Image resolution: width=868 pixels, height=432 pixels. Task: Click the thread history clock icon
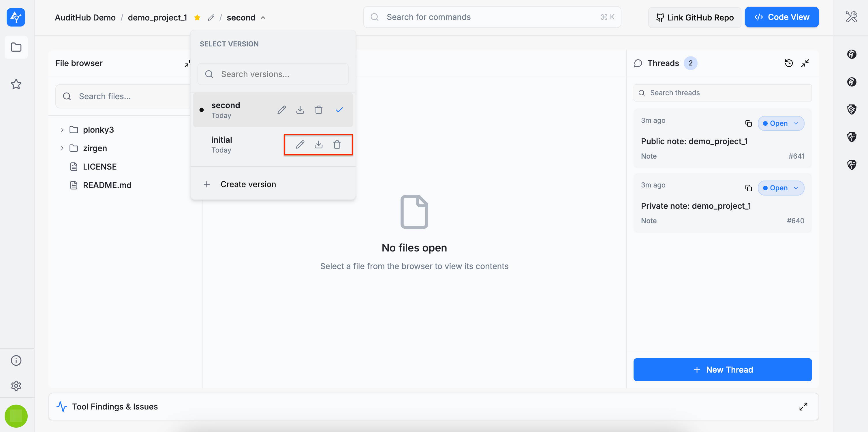788,63
